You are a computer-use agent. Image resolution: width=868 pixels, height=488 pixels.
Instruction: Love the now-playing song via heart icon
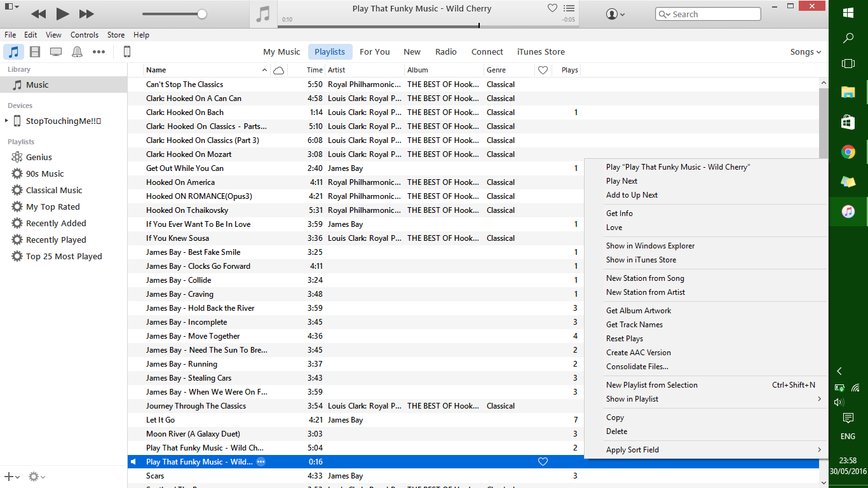[x=552, y=8]
